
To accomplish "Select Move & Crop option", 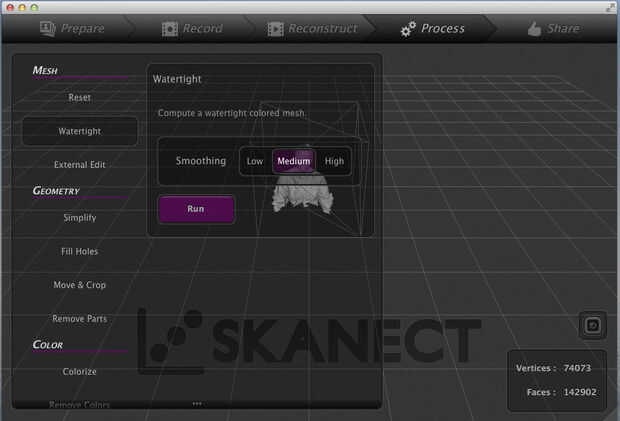I will [x=79, y=285].
